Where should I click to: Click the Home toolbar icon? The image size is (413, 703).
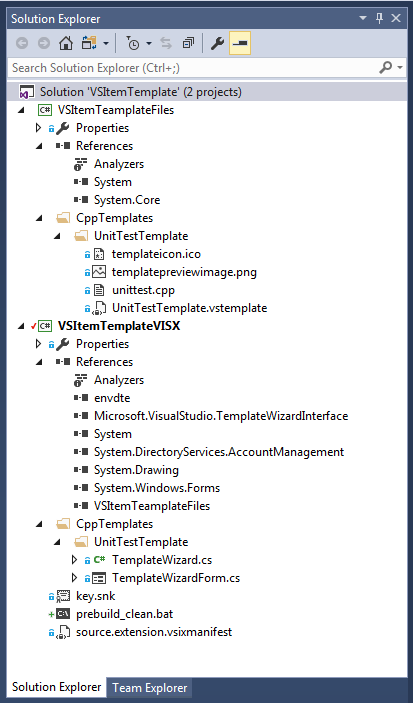click(x=66, y=43)
